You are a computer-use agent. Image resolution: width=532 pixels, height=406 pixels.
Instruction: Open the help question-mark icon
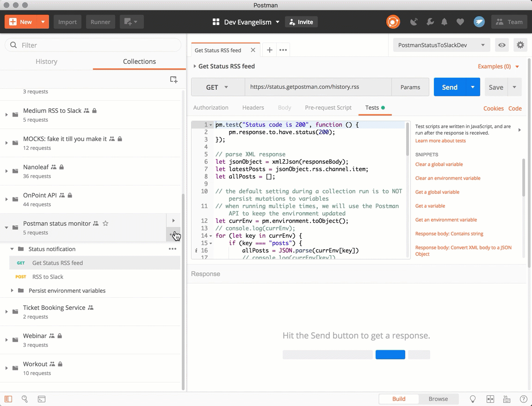click(x=524, y=399)
